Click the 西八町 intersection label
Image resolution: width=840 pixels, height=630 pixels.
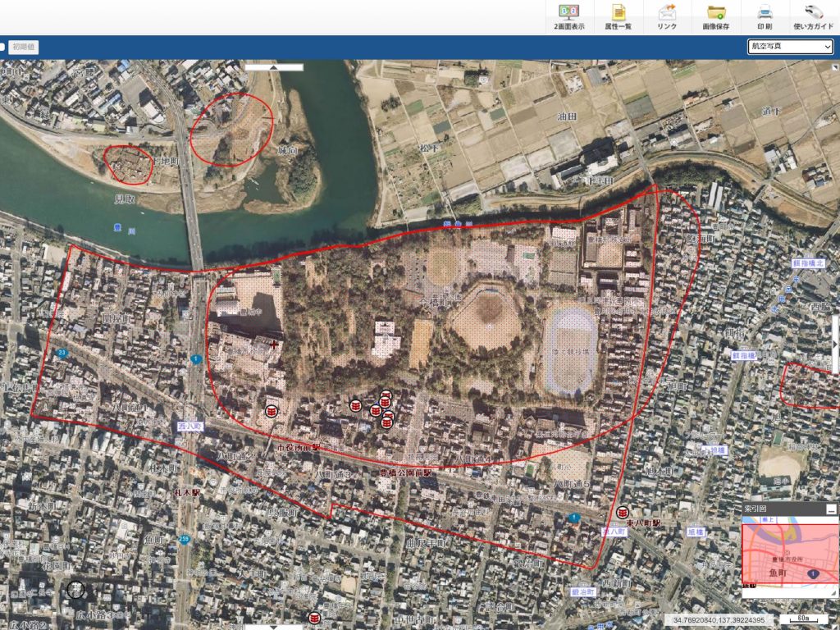[189, 427]
